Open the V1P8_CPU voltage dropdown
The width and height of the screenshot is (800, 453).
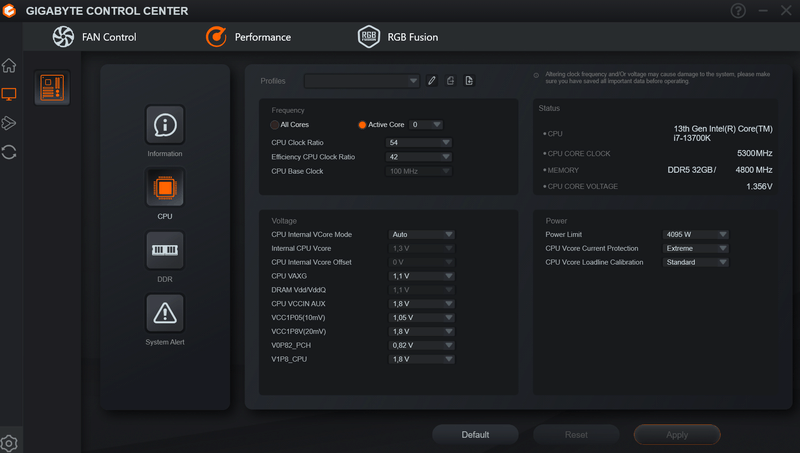tap(421, 359)
